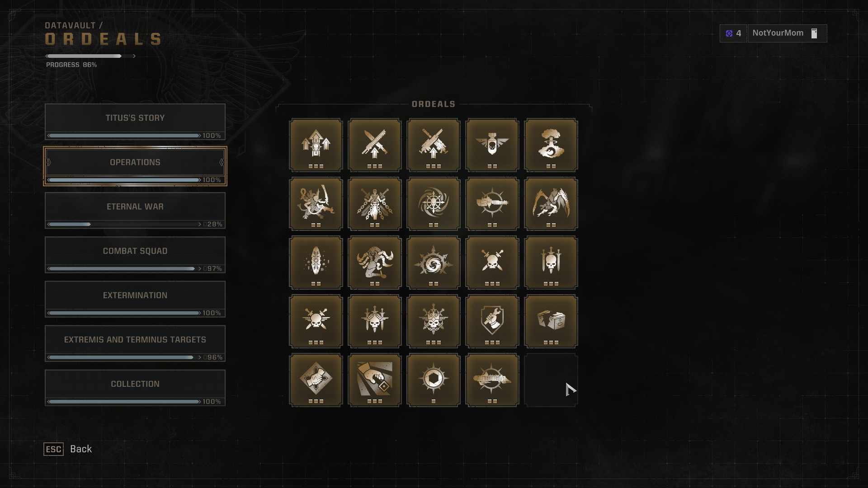Select the mushroom cloud explosion ordeal icon
The image size is (868, 488).
point(551,145)
